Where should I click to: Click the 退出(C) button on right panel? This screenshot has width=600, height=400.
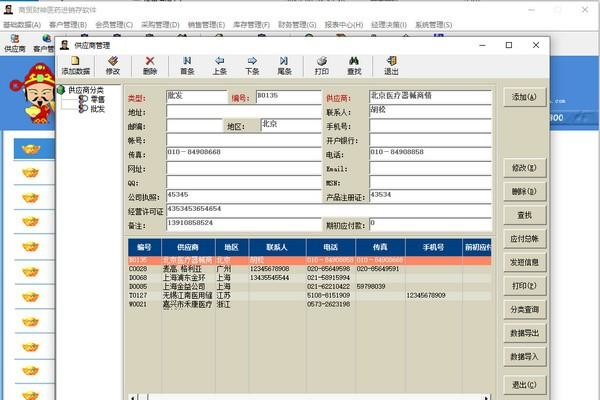(x=524, y=385)
